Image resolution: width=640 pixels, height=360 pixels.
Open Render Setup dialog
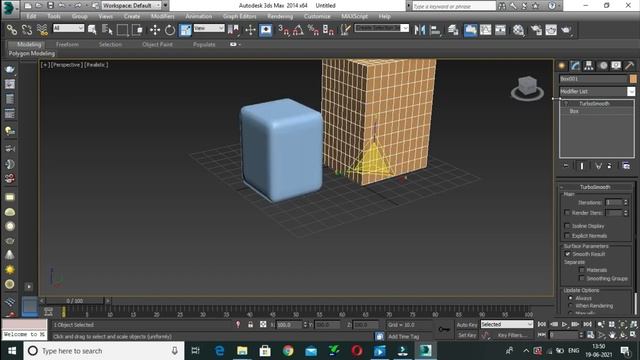click(x=536, y=30)
